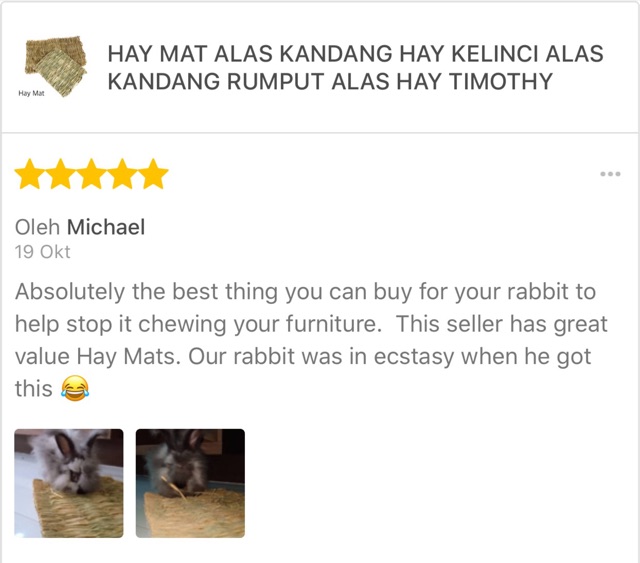Click the word 'this' beside the emoji
The width and height of the screenshot is (640, 563).
pyautogui.click(x=34, y=388)
